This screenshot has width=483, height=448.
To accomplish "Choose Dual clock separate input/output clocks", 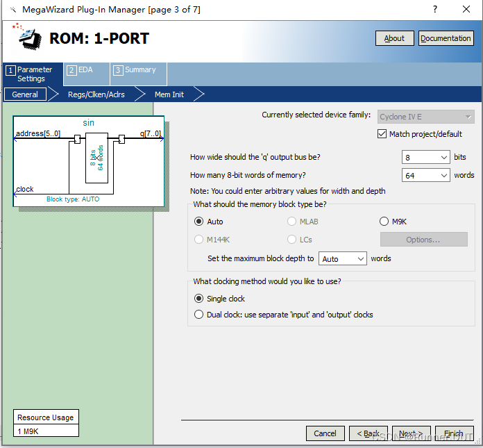I will 198,315.
